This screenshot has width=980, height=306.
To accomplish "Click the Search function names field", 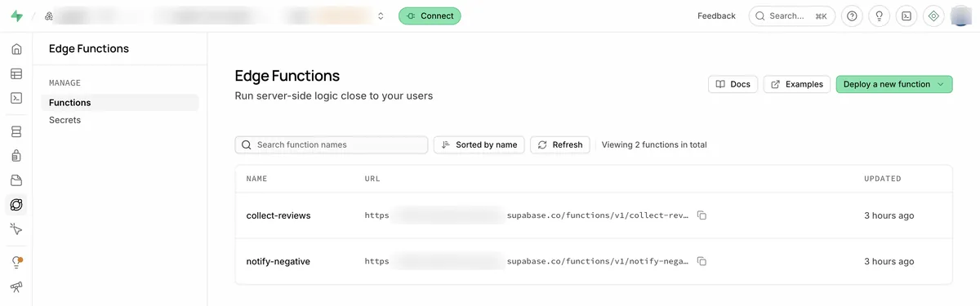I will click(x=332, y=144).
